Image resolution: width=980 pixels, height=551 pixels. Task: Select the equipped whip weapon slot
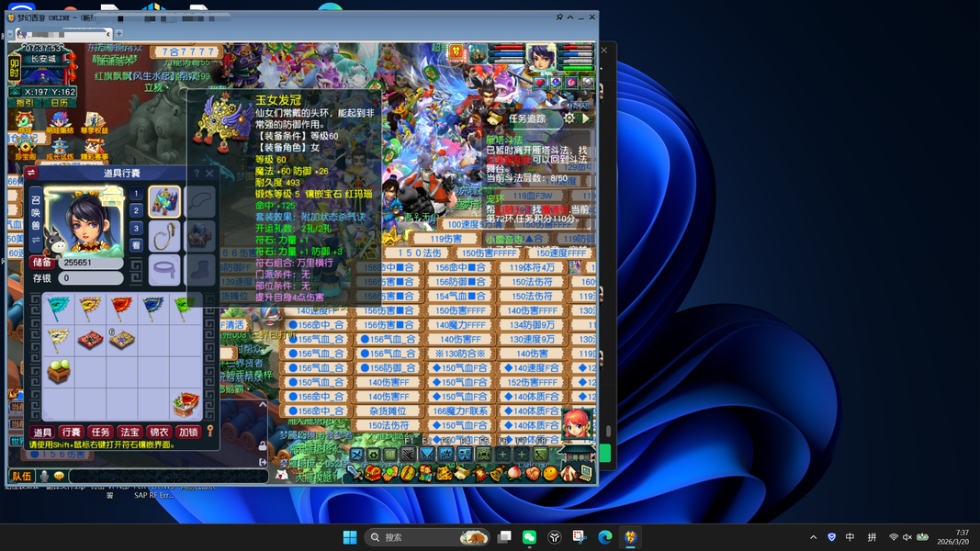pos(164,236)
